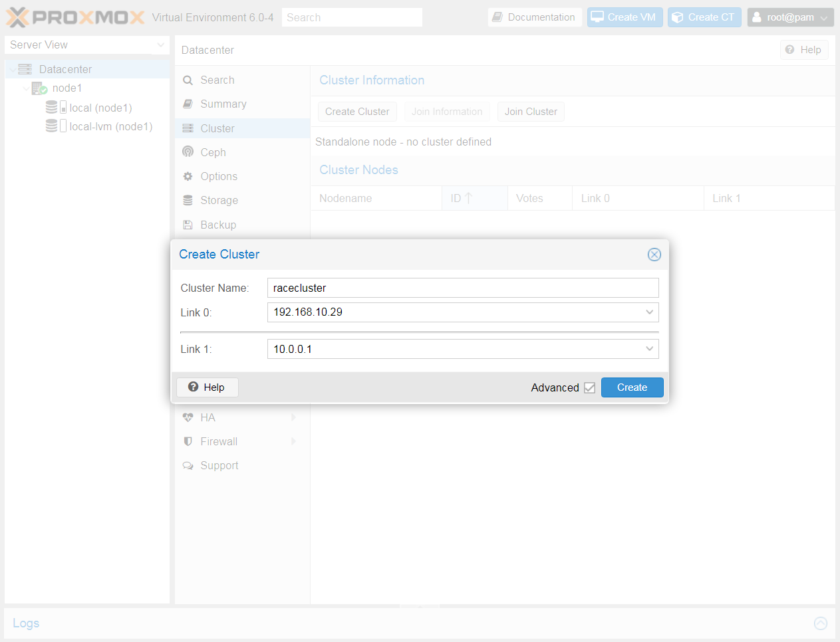This screenshot has height=642, width=840.
Task: Open the Backup menu item
Action: click(242, 225)
